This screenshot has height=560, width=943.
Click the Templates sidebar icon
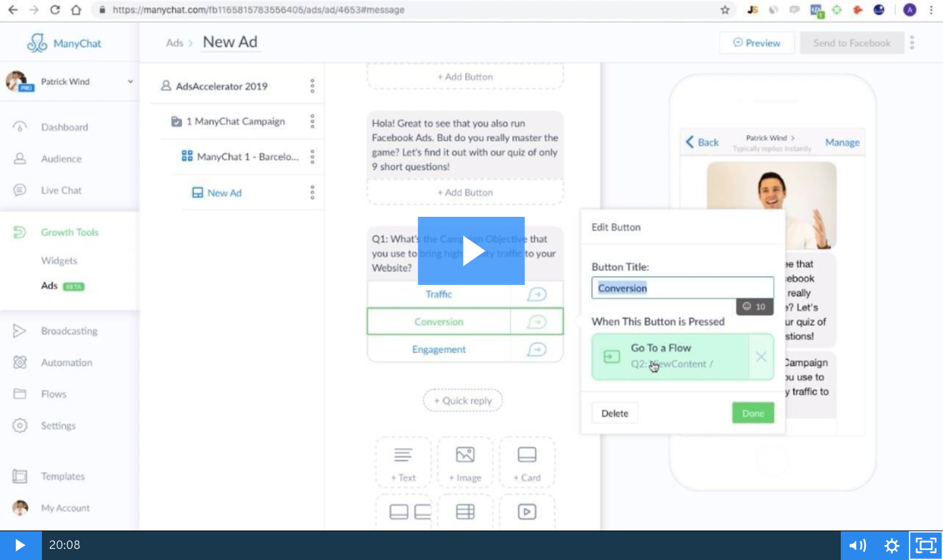tap(20, 476)
